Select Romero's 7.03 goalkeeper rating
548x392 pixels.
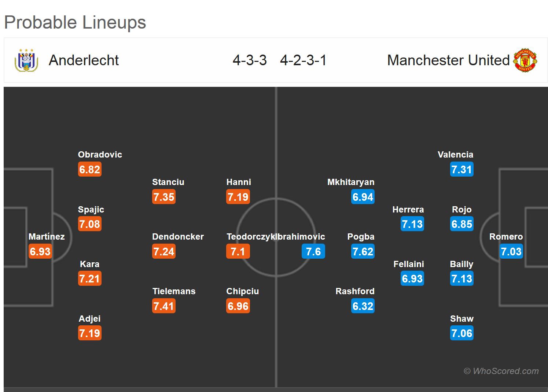coord(511,252)
